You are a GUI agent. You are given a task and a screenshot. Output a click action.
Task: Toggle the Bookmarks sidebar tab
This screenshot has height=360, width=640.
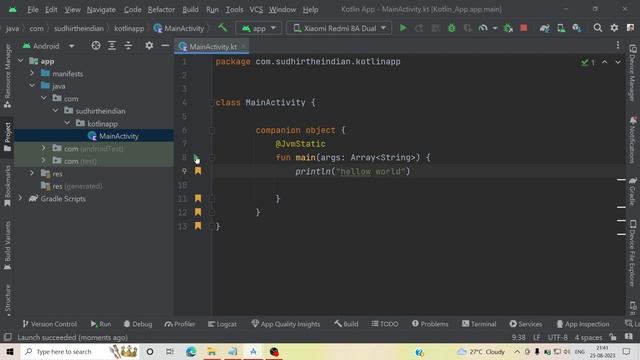click(x=7, y=187)
